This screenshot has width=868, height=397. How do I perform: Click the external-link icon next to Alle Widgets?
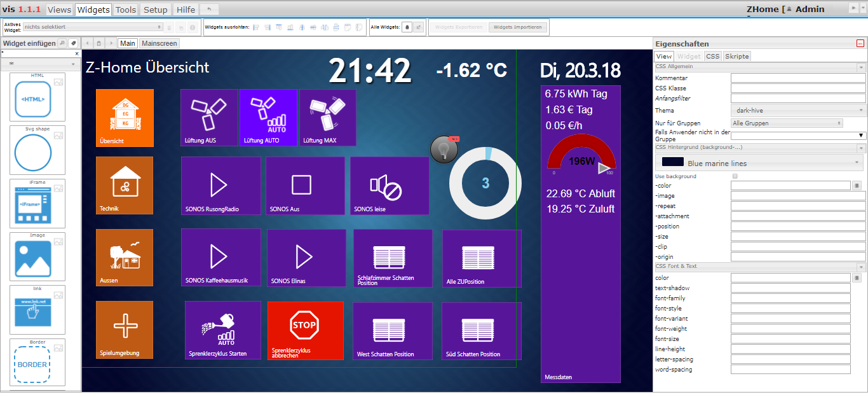coord(418,27)
